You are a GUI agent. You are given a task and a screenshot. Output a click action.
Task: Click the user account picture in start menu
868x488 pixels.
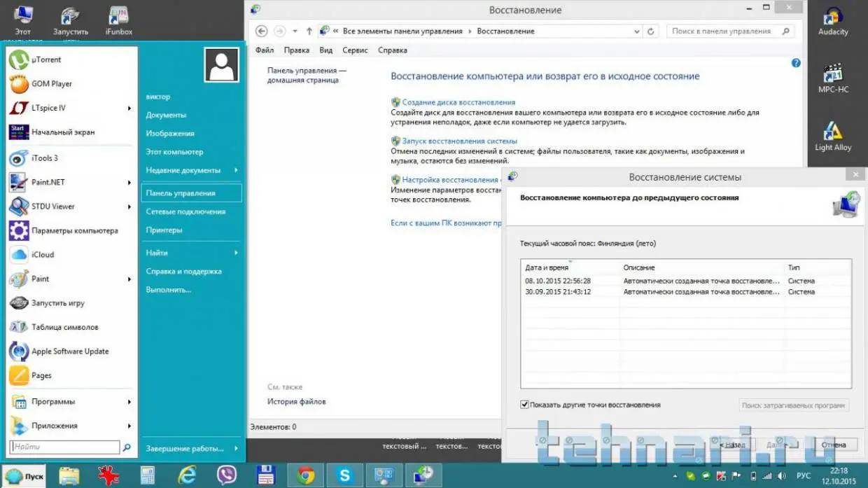point(222,65)
